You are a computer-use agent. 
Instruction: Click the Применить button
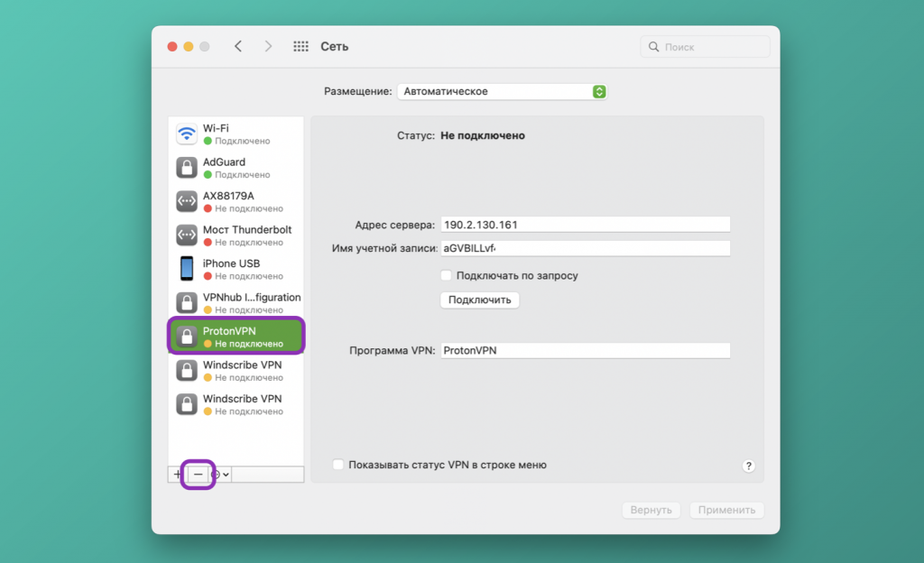click(x=726, y=510)
